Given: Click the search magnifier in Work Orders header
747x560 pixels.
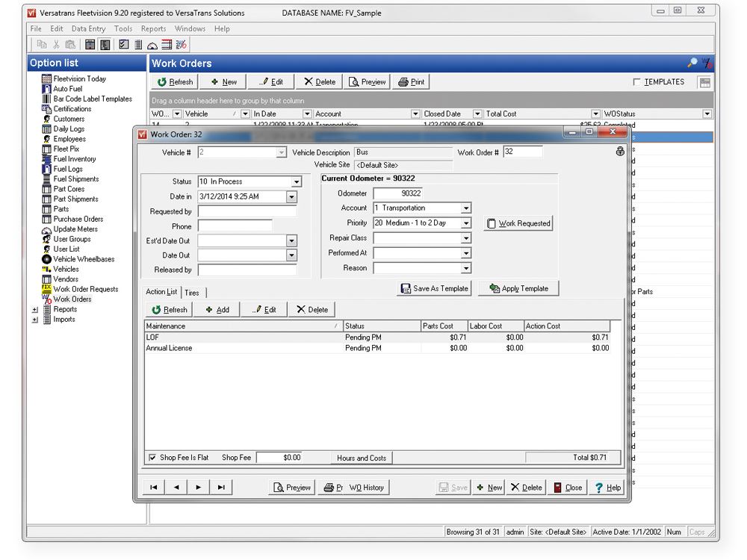Looking at the screenshot, I should click(692, 63).
